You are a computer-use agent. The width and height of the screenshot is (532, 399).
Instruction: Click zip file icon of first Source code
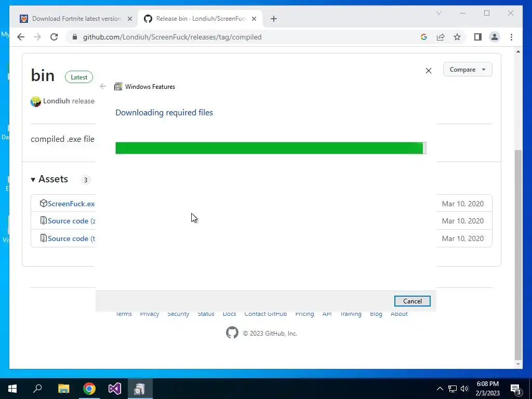[x=43, y=220]
